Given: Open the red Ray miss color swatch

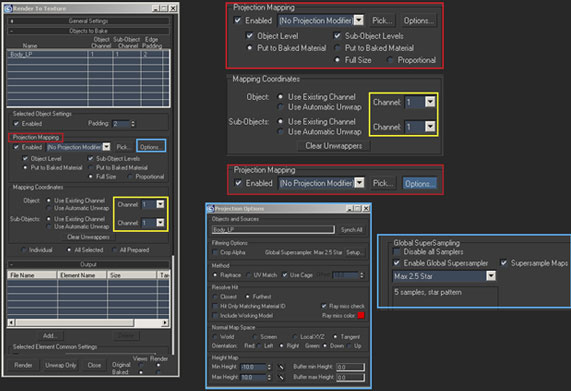Looking at the screenshot, I should (361, 315).
